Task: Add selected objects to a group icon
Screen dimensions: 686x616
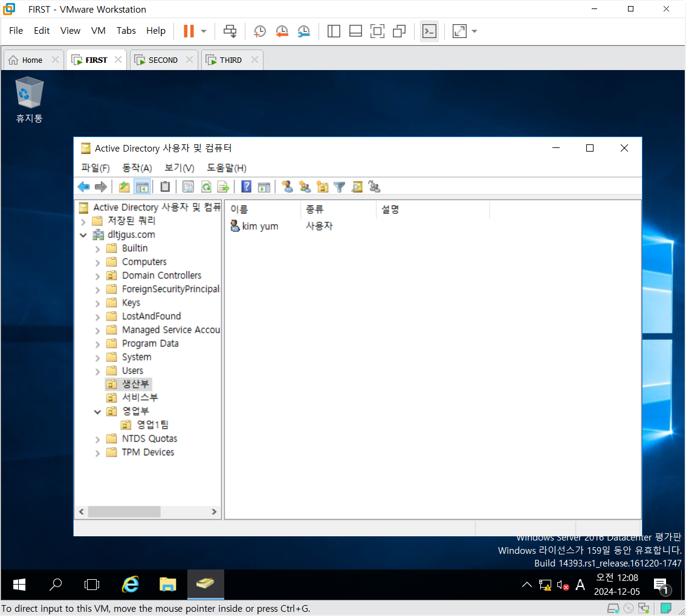Action: pyautogui.click(x=375, y=187)
